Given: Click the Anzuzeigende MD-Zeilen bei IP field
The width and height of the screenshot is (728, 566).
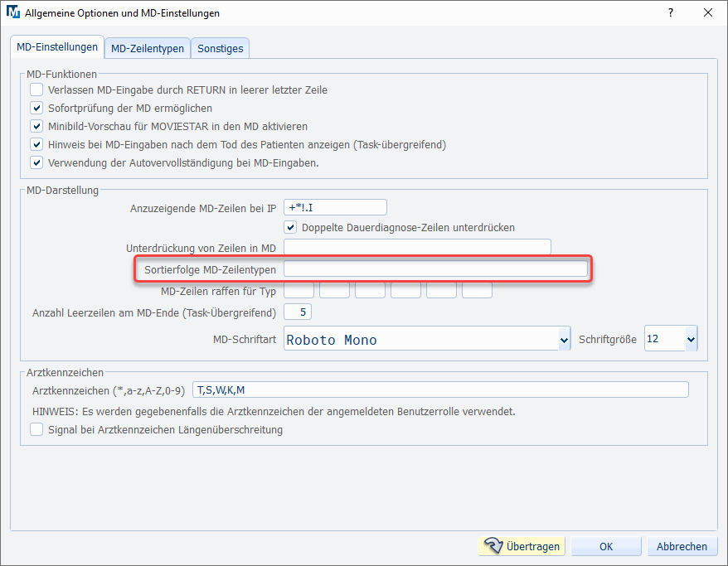Looking at the screenshot, I should [x=335, y=207].
